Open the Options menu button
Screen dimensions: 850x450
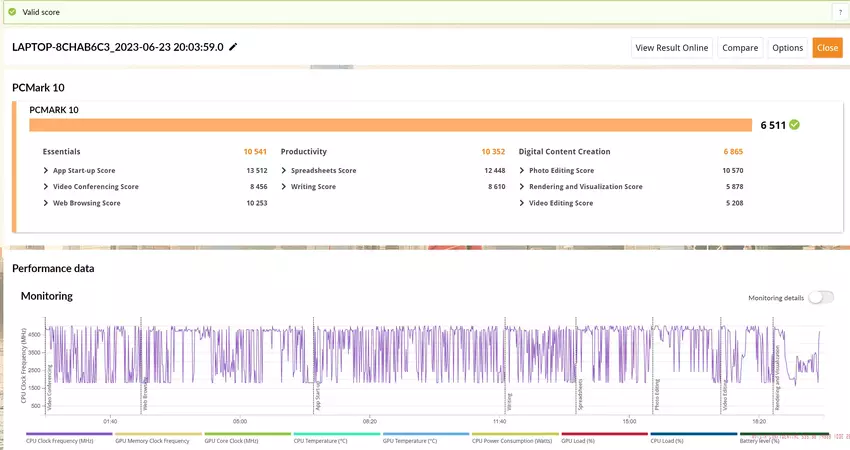click(787, 47)
